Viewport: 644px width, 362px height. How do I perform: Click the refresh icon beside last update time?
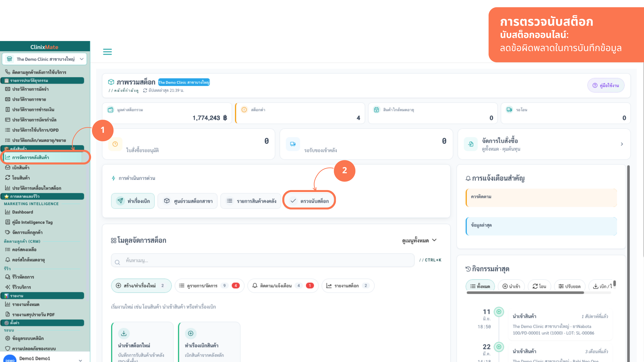coord(145,90)
